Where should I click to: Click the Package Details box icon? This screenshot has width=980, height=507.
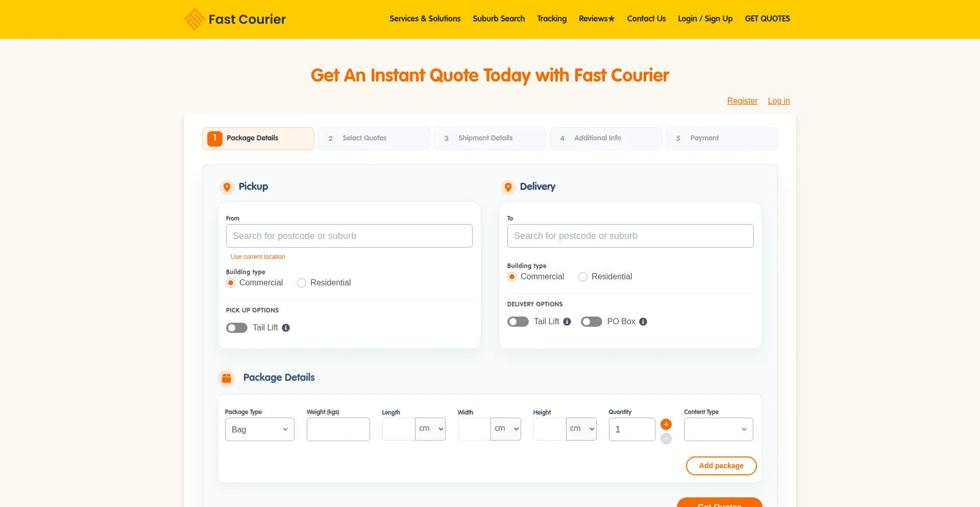pyautogui.click(x=227, y=378)
